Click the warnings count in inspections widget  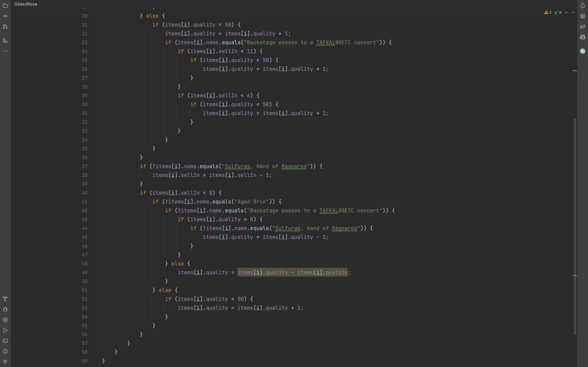[x=547, y=12]
